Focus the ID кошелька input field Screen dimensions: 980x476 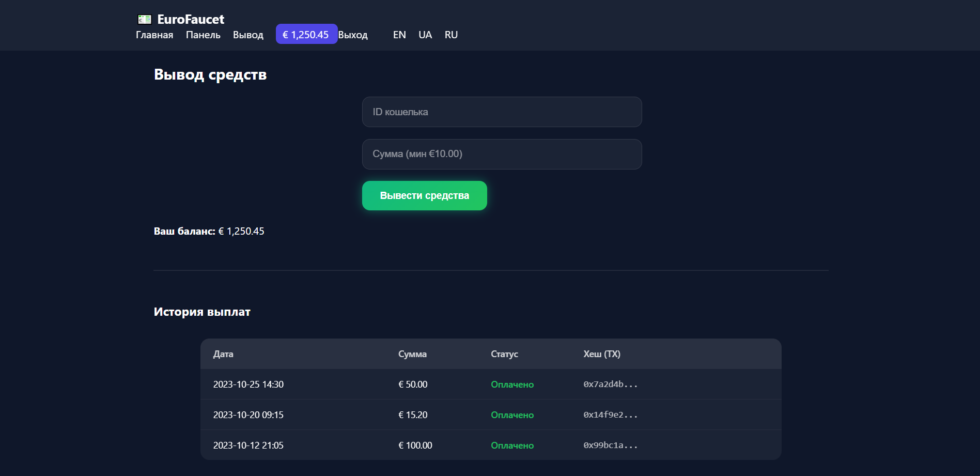[502, 112]
